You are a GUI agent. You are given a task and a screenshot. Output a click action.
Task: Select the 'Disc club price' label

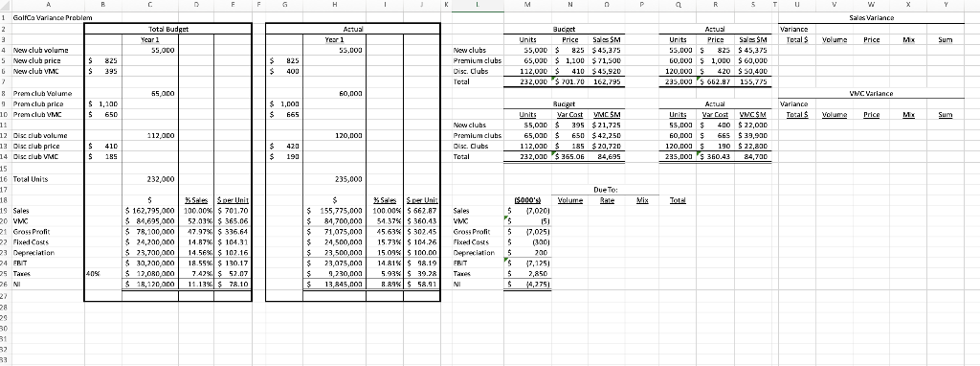(x=37, y=146)
